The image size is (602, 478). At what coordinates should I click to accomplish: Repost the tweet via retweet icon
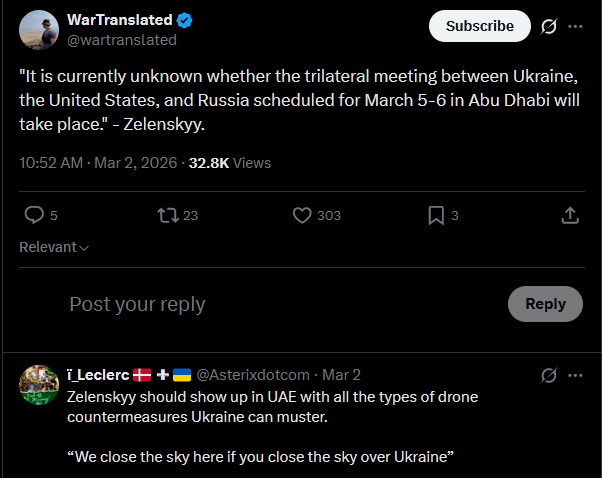167,215
